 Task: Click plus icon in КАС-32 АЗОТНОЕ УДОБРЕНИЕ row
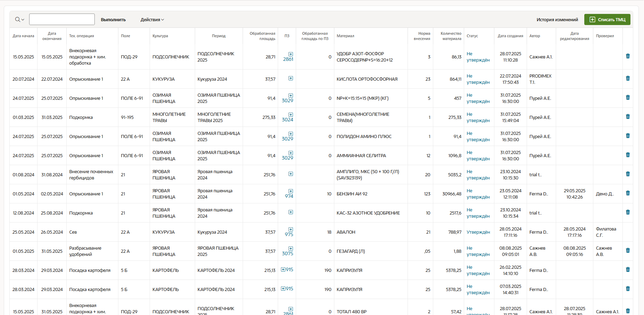[291, 212]
